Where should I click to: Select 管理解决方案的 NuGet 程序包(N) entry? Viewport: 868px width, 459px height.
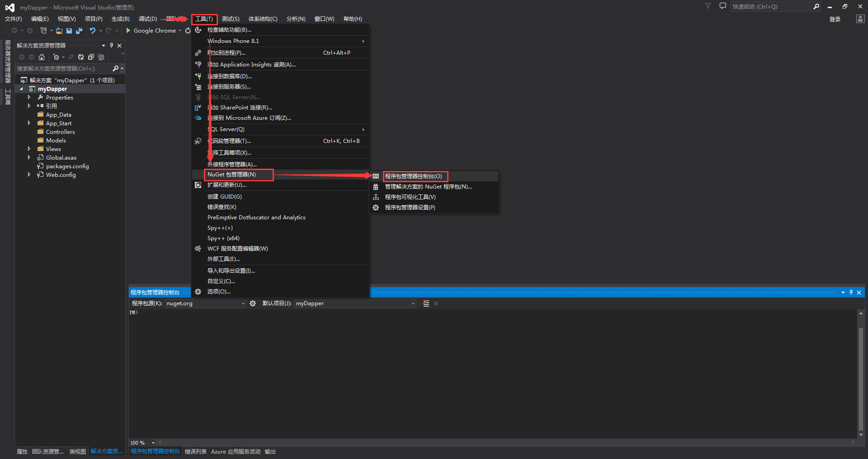tap(434, 186)
